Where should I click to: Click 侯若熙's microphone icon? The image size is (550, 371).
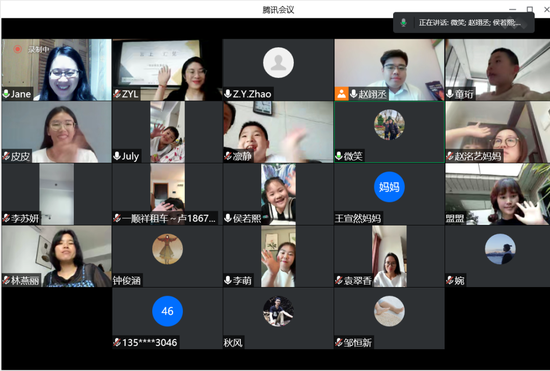(x=228, y=218)
